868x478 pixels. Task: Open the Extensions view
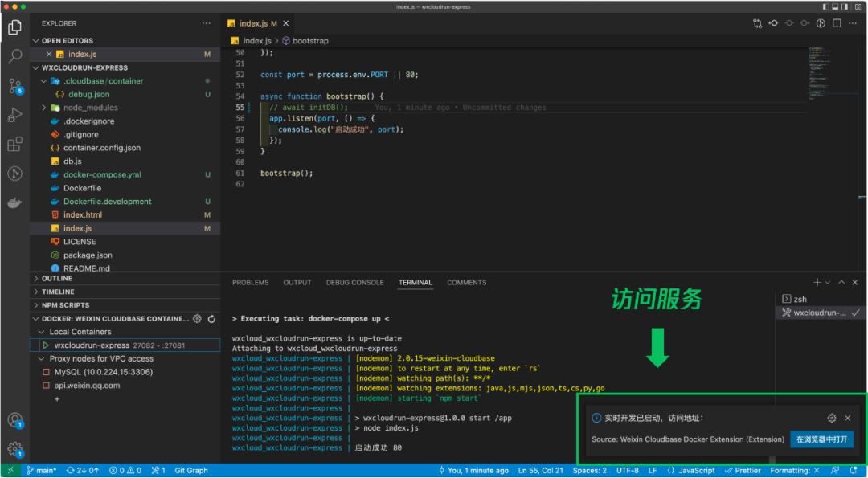tap(15, 145)
